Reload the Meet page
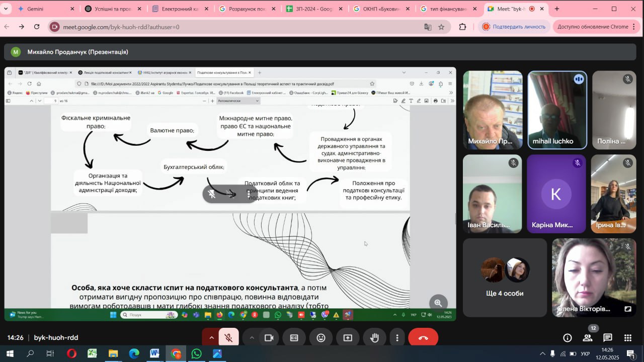 (37, 27)
